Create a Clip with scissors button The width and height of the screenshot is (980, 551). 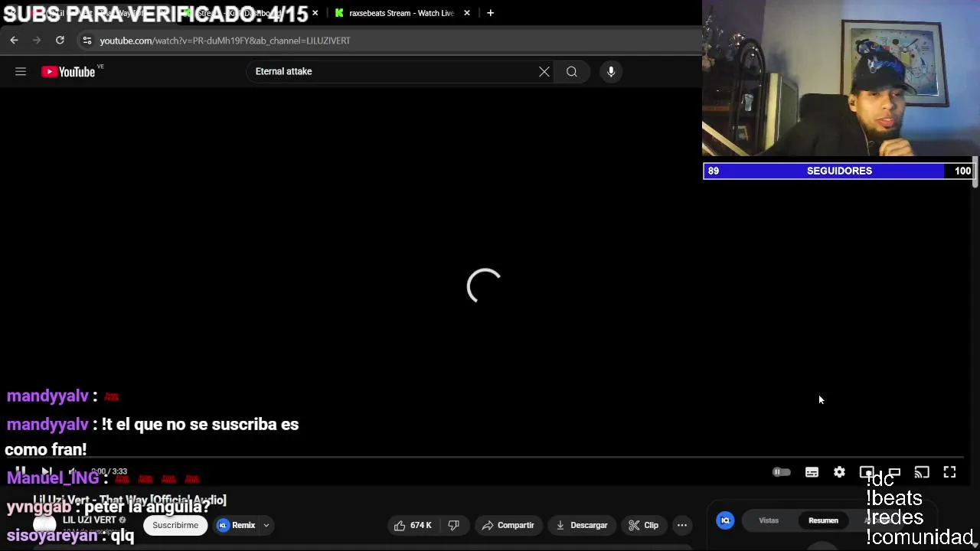pos(644,525)
